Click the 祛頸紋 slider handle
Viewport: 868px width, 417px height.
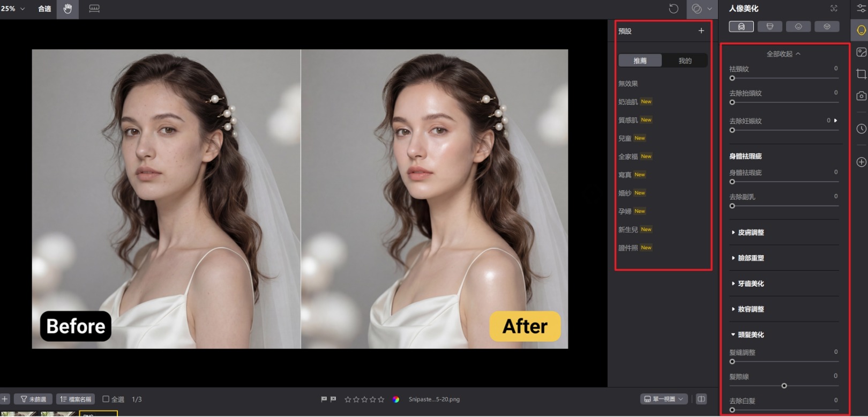pos(732,78)
